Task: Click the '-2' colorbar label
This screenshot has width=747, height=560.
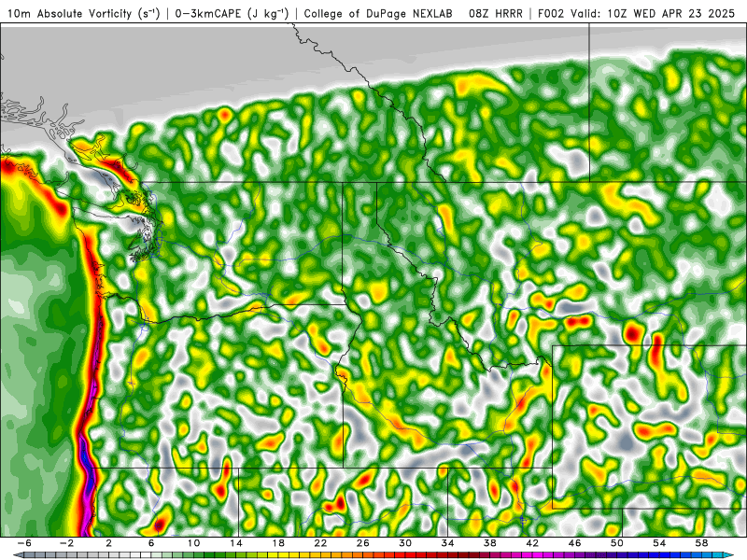Action: [x=66, y=543]
